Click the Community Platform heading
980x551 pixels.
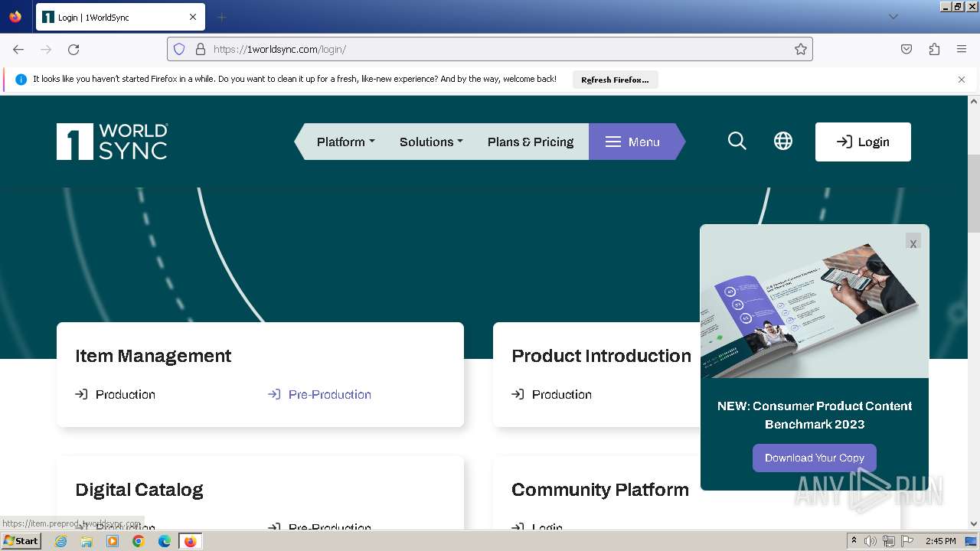(600, 490)
